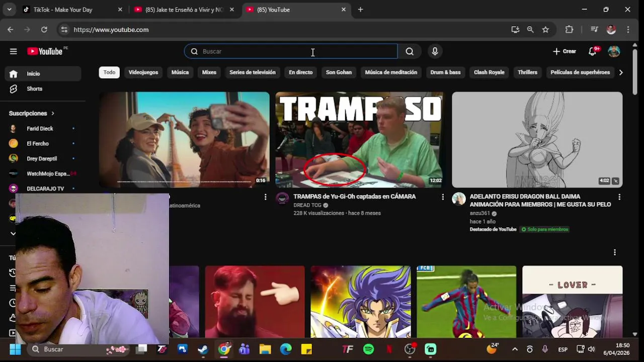Screen dimensions: 644x362
Task: Bookmark this page with the star
Action: [545, 30]
